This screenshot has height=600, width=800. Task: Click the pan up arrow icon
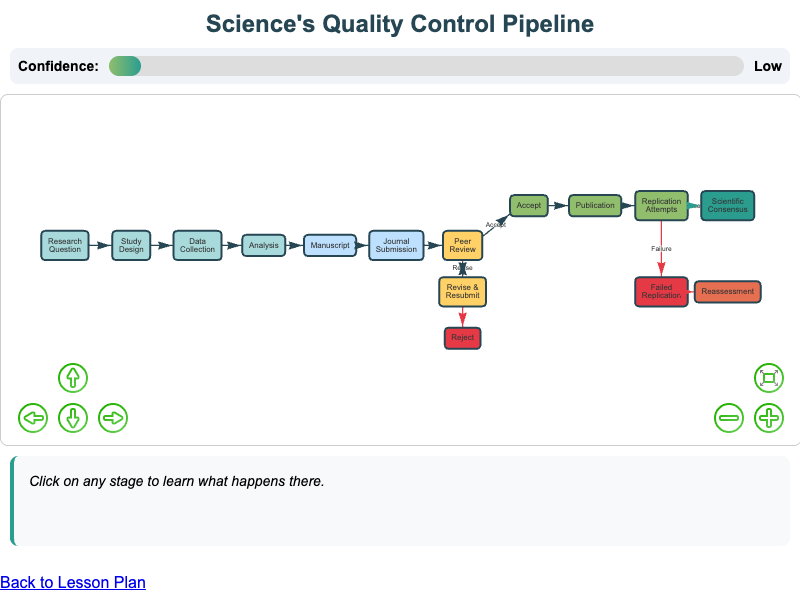(73, 378)
